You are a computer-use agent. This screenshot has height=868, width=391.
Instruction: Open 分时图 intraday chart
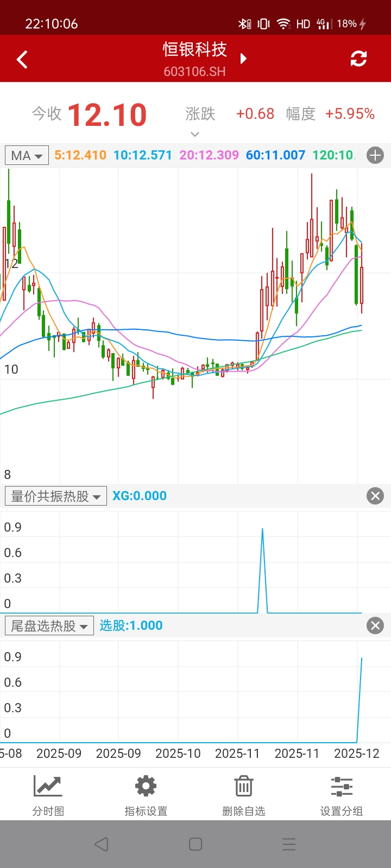pyautogui.click(x=48, y=795)
